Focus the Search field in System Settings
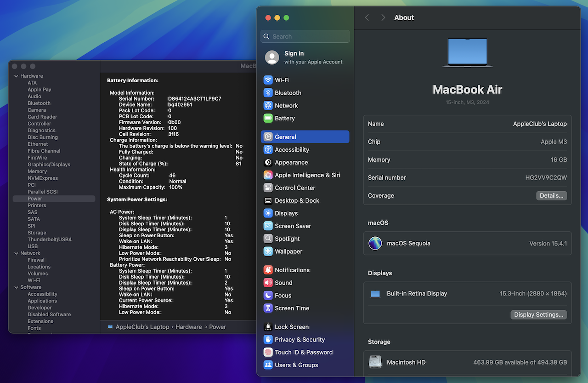The height and width of the screenshot is (383, 588). [305, 36]
